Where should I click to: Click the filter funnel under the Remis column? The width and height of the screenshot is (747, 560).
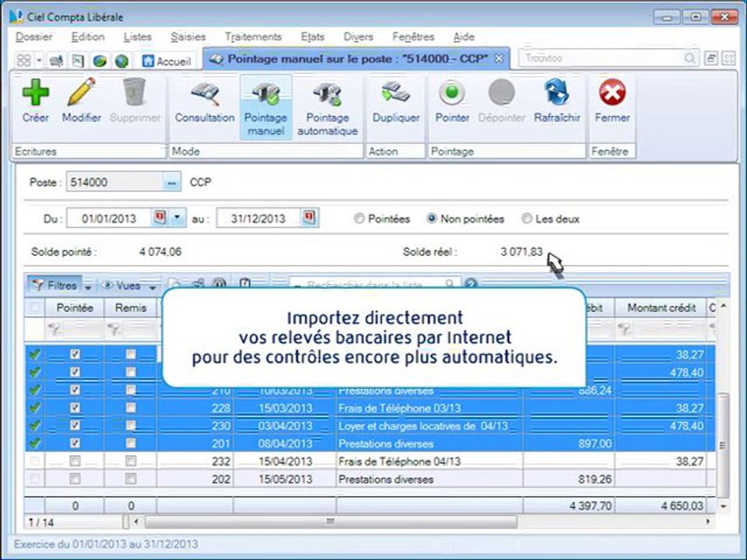tap(114, 328)
